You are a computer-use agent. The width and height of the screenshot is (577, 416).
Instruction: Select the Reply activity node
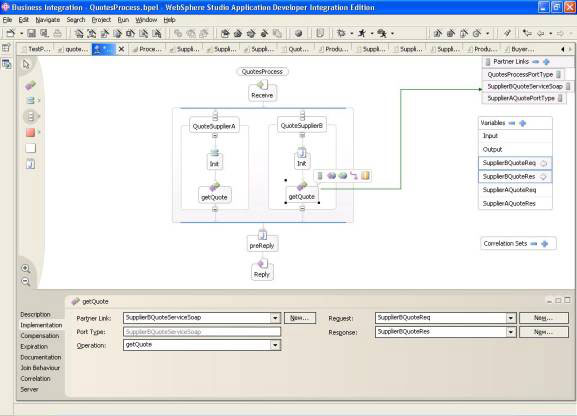(x=262, y=271)
